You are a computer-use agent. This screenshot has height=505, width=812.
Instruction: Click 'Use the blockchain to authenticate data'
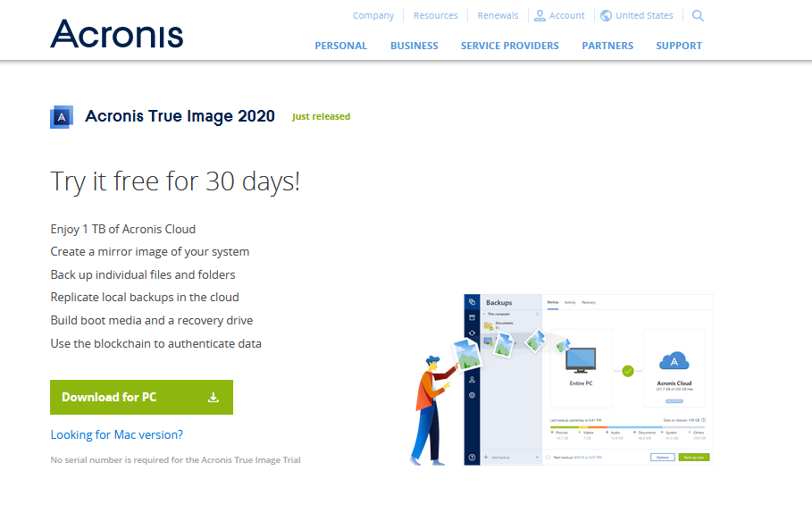pyautogui.click(x=155, y=344)
